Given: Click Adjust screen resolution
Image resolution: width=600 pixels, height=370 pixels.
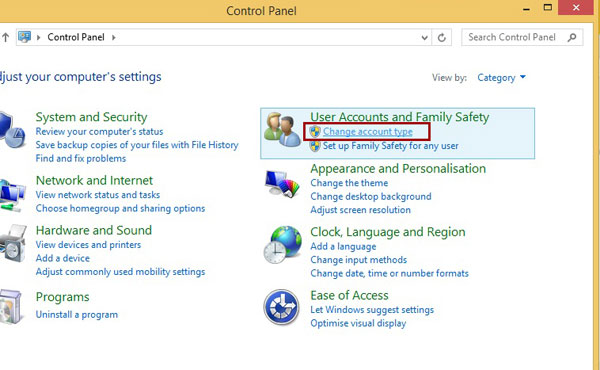Looking at the screenshot, I should (x=360, y=210).
